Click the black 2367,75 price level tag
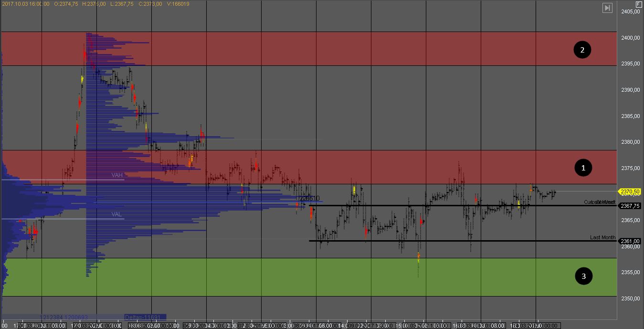Screen dimensions: 644x329 630,206
